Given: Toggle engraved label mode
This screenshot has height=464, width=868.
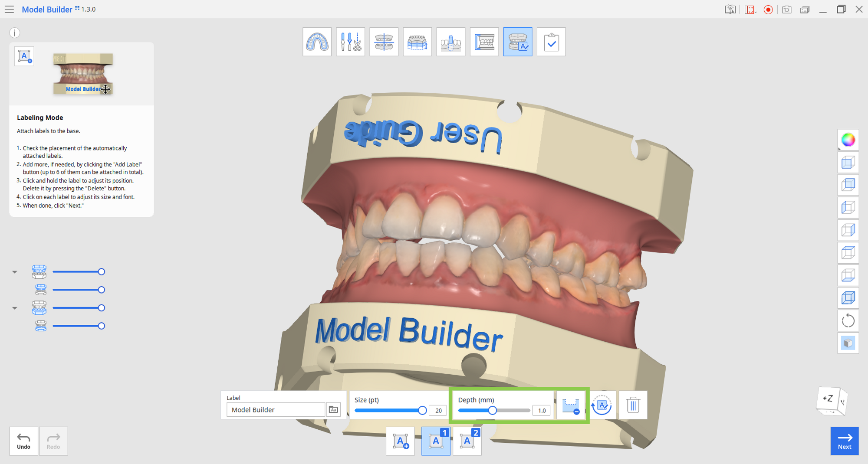Looking at the screenshot, I should 571,405.
